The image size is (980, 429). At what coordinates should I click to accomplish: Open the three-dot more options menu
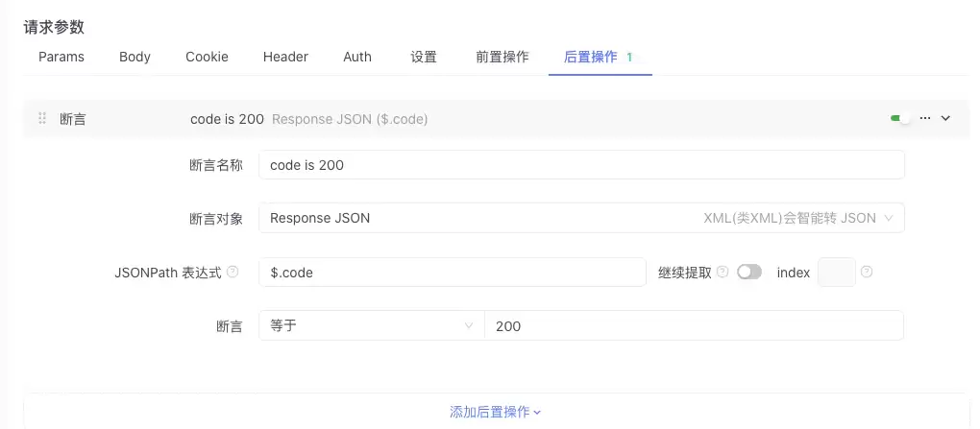pyautogui.click(x=925, y=118)
